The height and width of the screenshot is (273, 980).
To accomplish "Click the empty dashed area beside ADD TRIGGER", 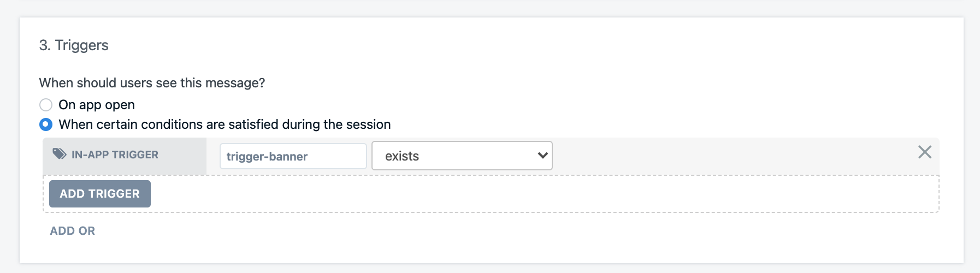I will (544, 194).
